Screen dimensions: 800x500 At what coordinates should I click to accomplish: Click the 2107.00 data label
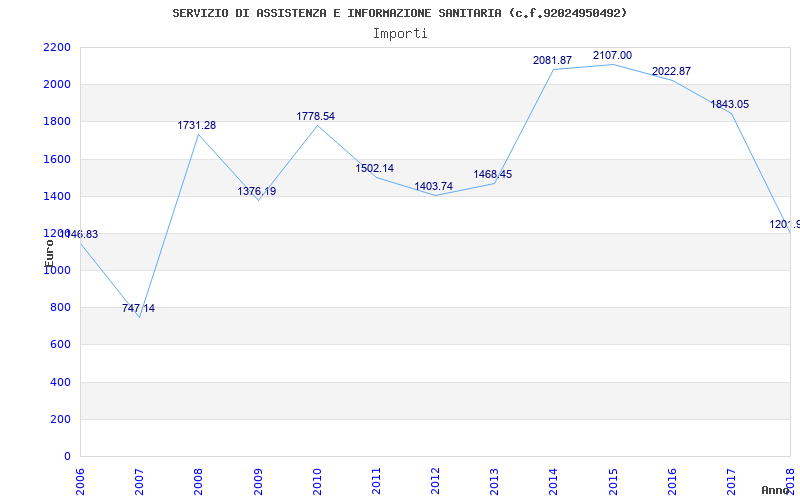[x=612, y=55]
